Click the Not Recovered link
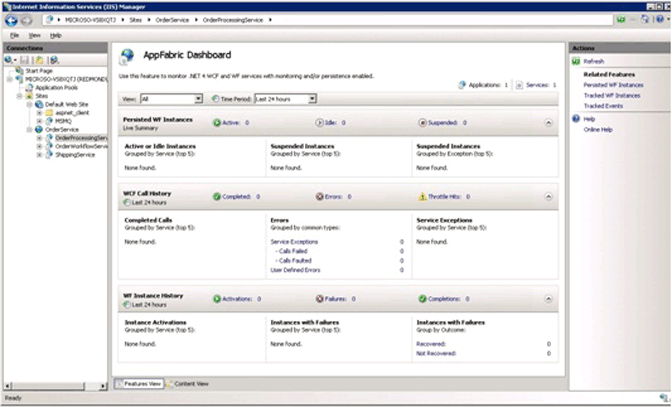 click(436, 353)
